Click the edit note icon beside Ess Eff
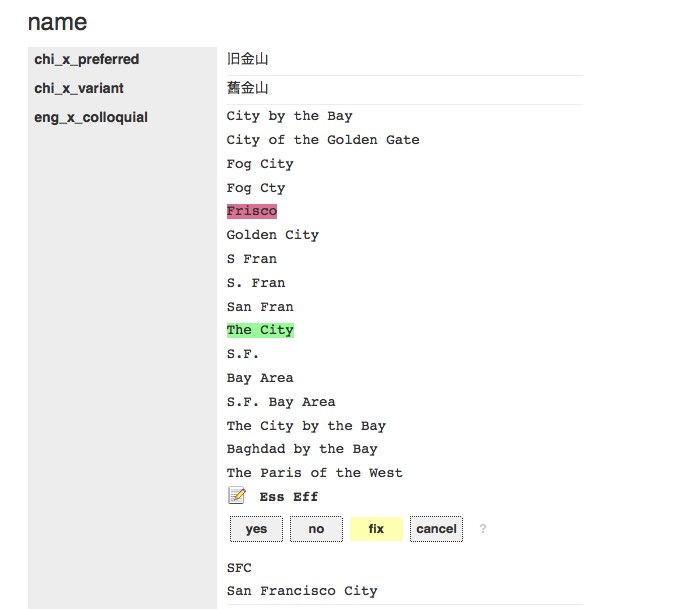Screen dimensions: 675x609 237,496
